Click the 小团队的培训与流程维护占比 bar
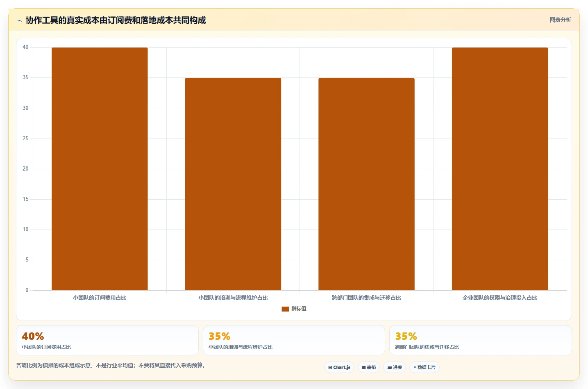 [233, 184]
